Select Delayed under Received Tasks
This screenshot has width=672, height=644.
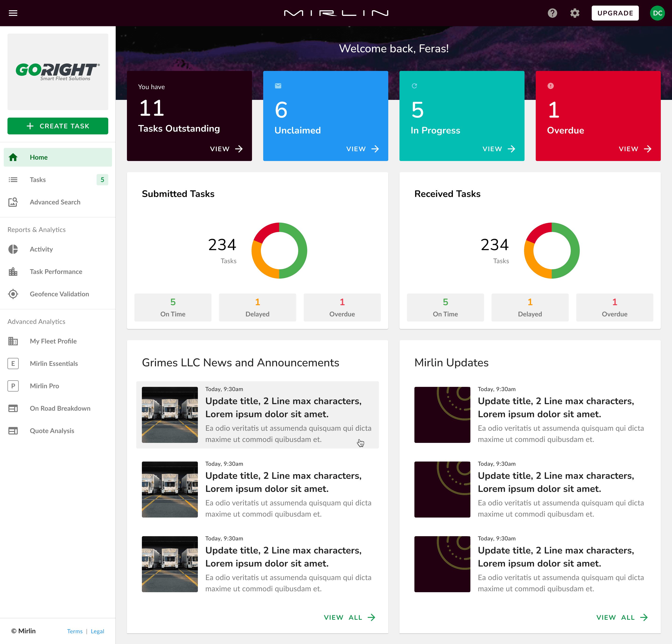pos(530,307)
